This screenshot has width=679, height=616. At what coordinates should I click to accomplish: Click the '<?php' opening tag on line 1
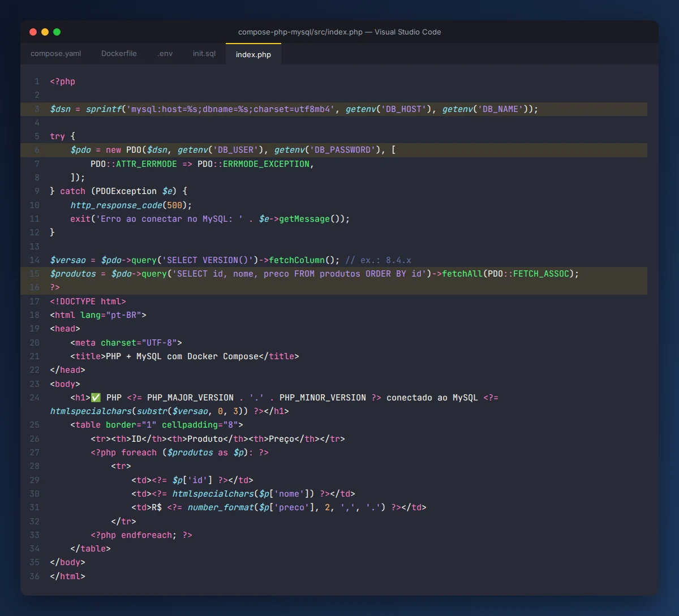pyautogui.click(x=63, y=81)
